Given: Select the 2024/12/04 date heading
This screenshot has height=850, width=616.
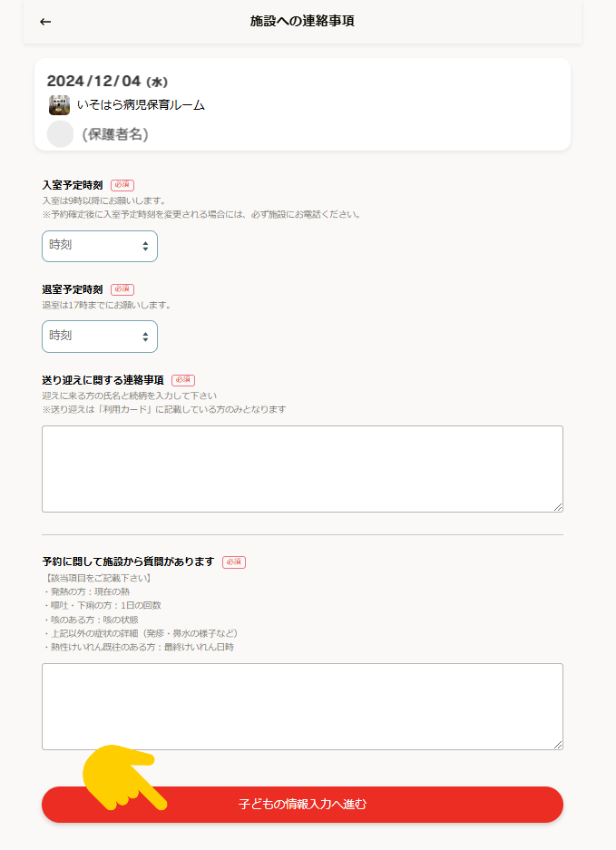Looking at the screenshot, I should (x=107, y=82).
